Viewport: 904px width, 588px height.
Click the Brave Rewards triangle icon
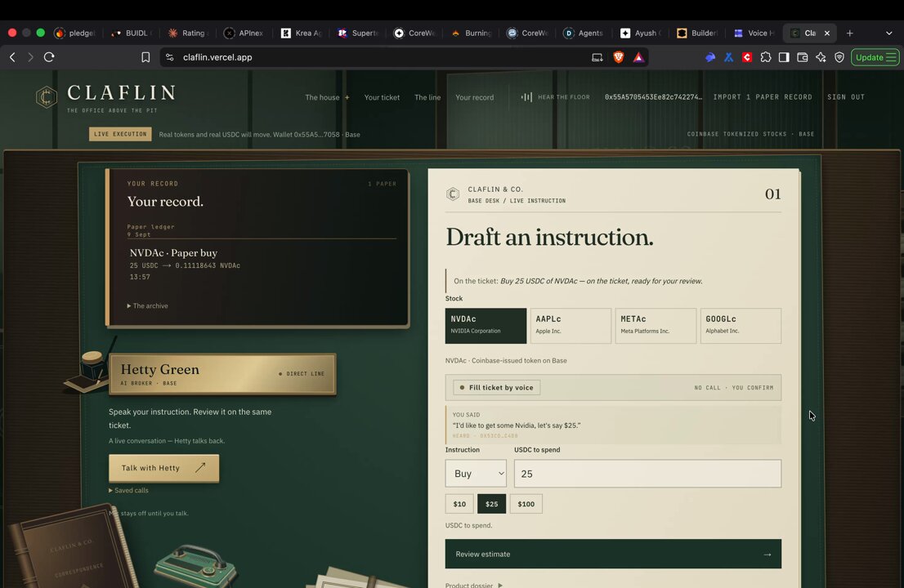pyautogui.click(x=638, y=57)
